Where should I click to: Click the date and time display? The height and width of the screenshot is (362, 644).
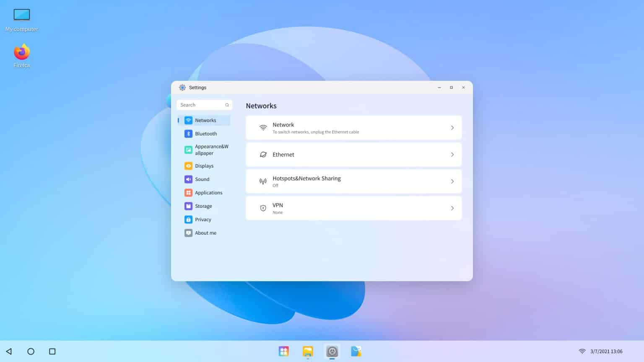[x=605, y=351]
